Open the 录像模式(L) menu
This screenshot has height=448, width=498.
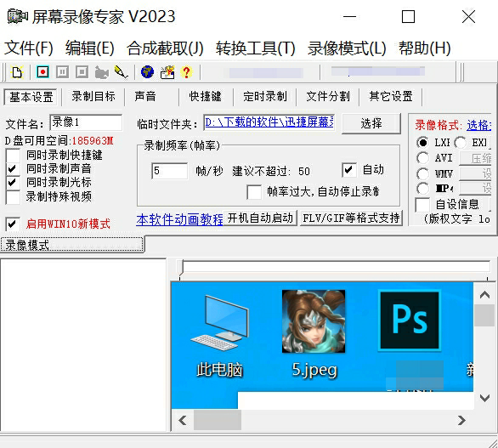pyautogui.click(x=347, y=48)
